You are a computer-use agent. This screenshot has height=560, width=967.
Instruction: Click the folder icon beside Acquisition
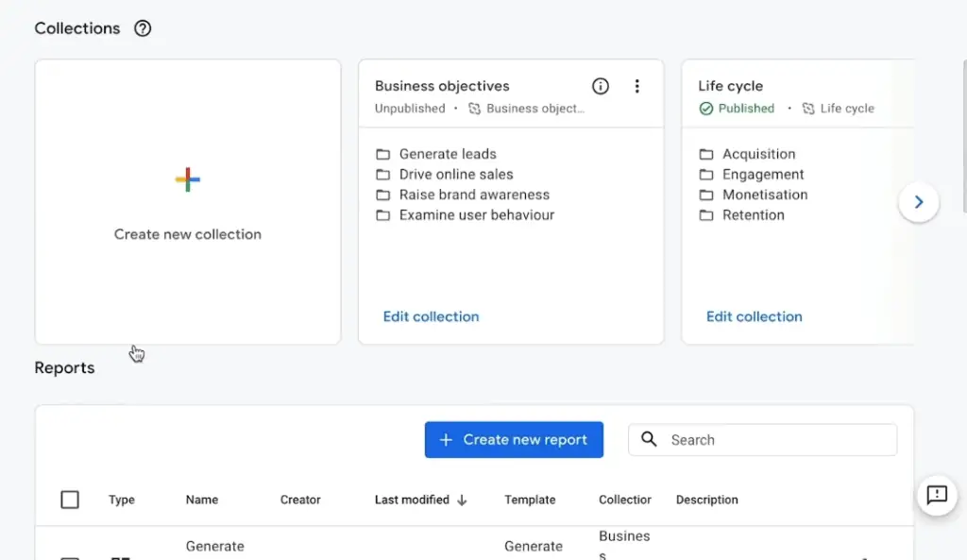(706, 153)
